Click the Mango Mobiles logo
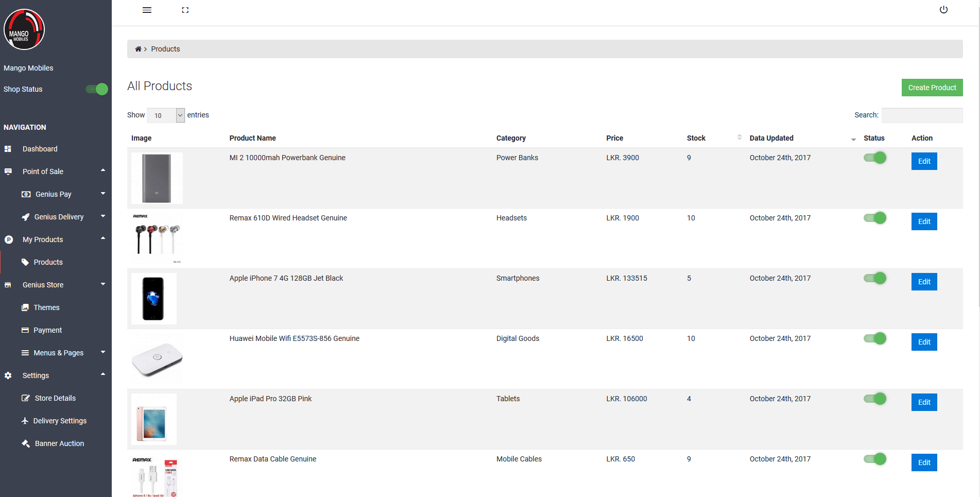 24,29
